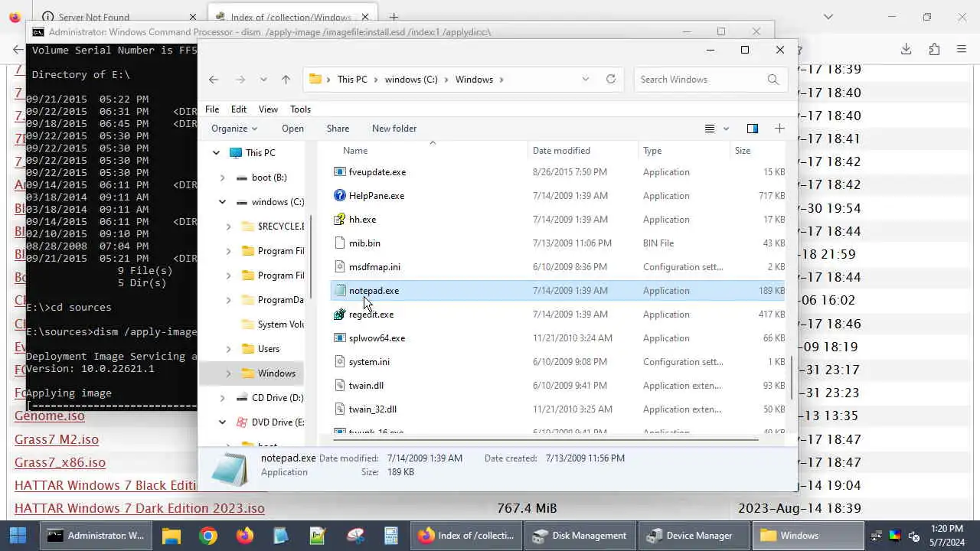980x551 pixels.
Task: Select splwow64.exe file icon
Action: tap(340, 338)
